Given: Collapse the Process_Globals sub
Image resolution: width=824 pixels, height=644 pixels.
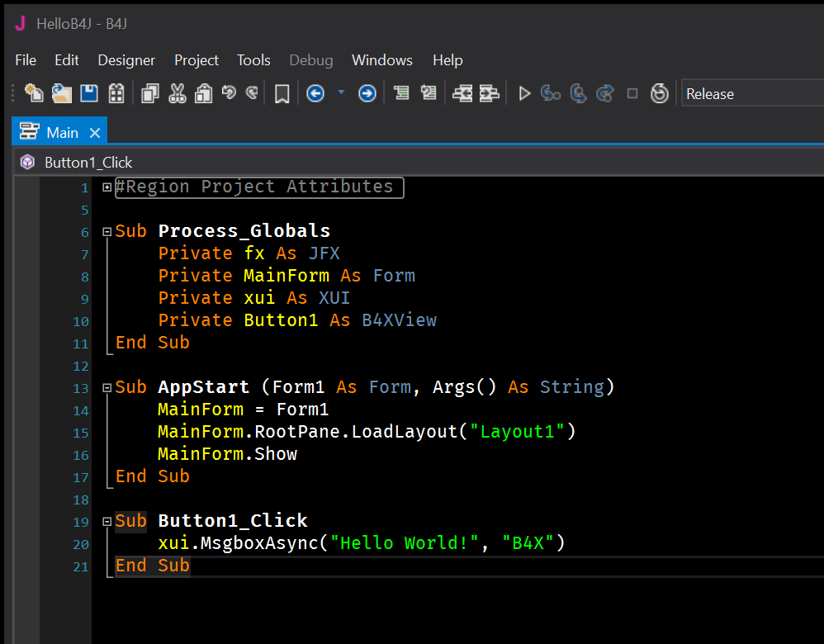Looking at the screenshot, I should [x=107, y=231].
